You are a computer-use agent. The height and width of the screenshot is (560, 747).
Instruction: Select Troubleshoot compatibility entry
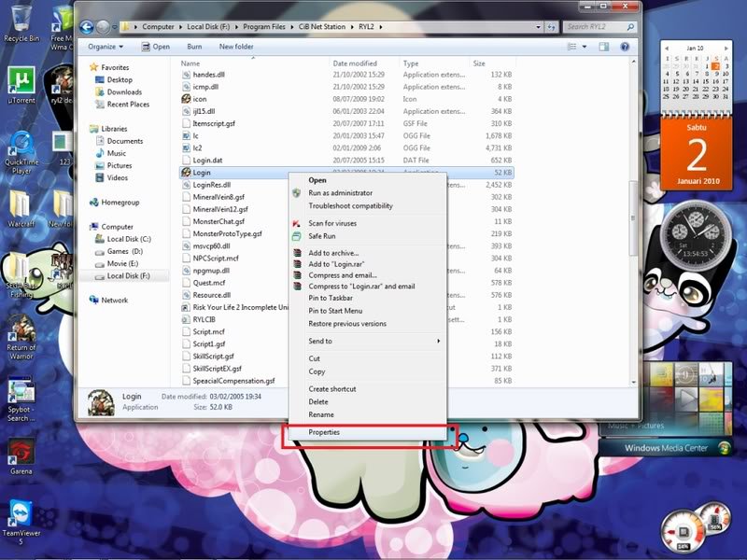[351, 205]
